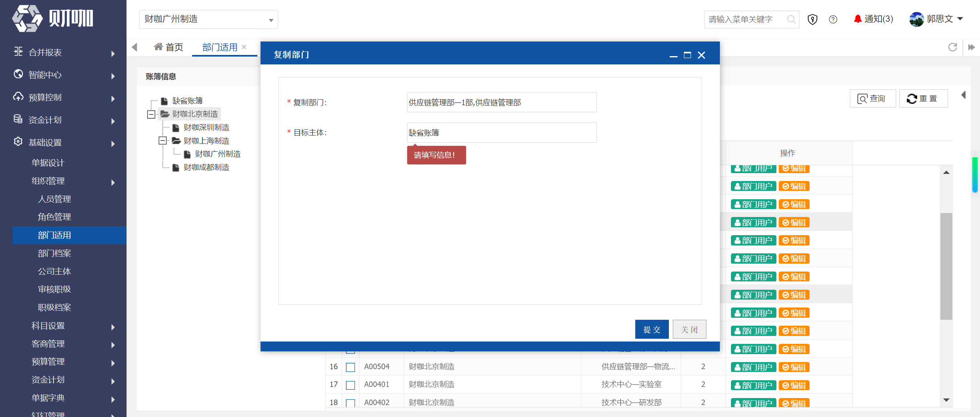This screenshot has width=980, height=417.
Task: Tick the checkbox for row 18 A00402
Action: 350,403
